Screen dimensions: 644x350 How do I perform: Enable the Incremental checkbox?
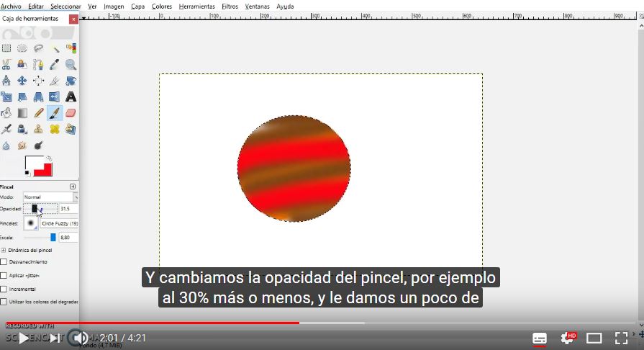tap(4, 289)
